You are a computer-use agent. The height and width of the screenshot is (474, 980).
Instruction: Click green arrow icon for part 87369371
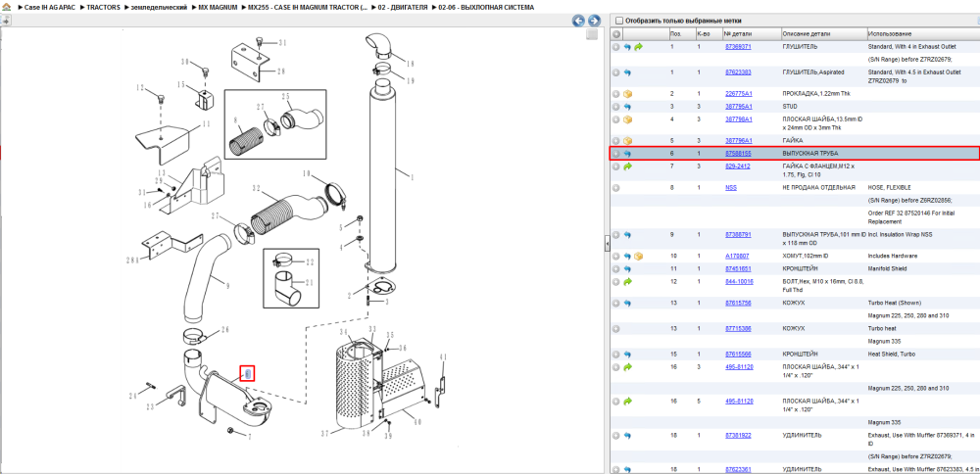(x=638, y=47)
